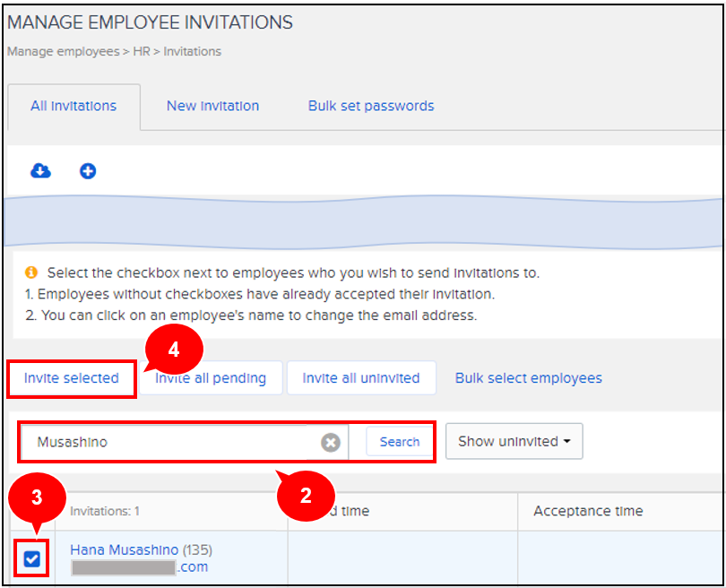Click the Acceptance time column header
Screen dimensions: 726x588
tap(588, 511)
